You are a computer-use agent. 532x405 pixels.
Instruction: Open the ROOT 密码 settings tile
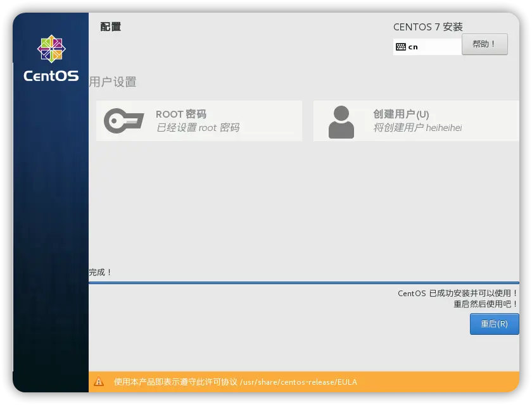point(199,121)
